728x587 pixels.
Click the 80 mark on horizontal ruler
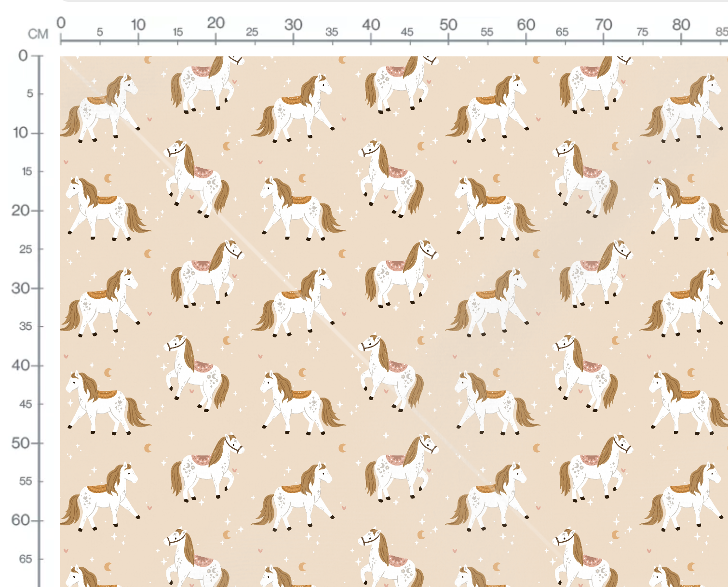(x=681, y=24)
